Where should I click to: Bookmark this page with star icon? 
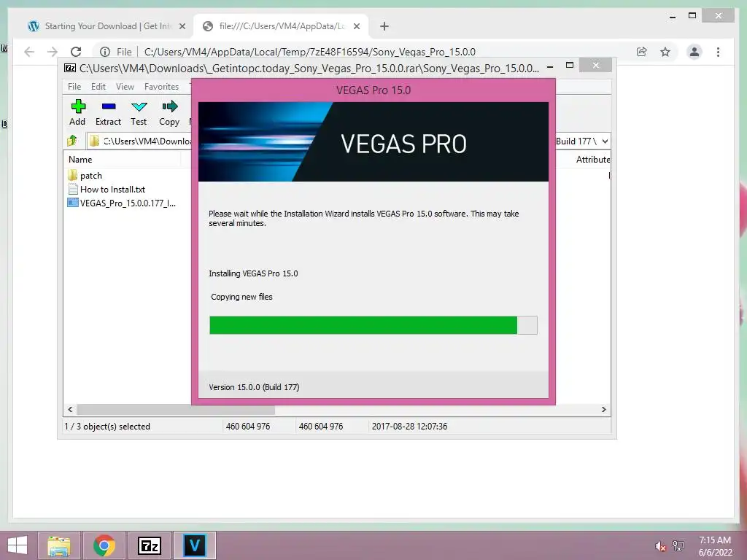[665, 52]
